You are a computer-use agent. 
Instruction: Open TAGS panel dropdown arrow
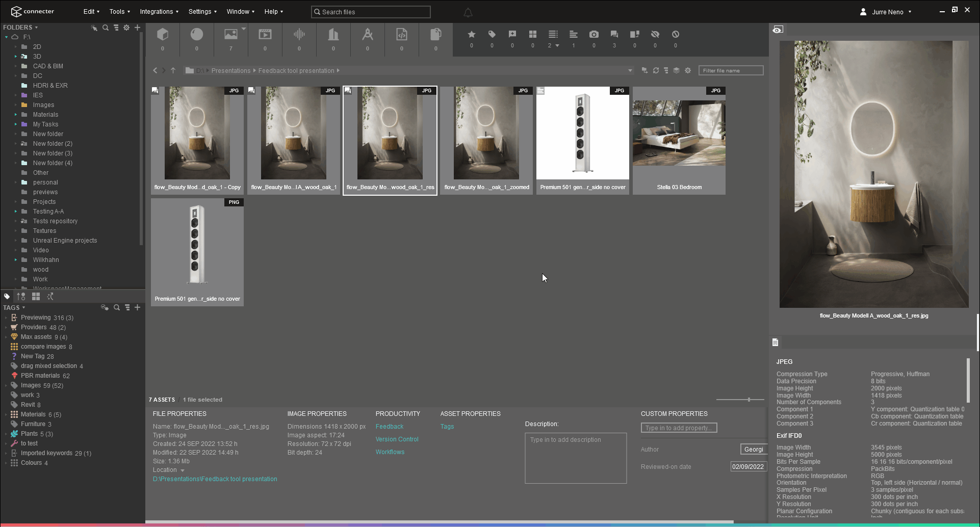pos(23,307)
